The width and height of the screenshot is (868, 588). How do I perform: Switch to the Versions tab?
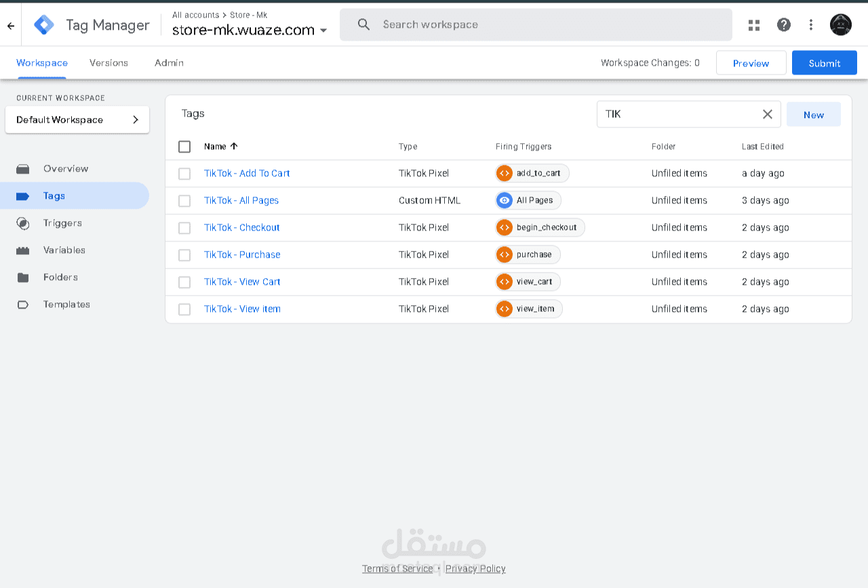pyautogui.click(x=108, y=62)
